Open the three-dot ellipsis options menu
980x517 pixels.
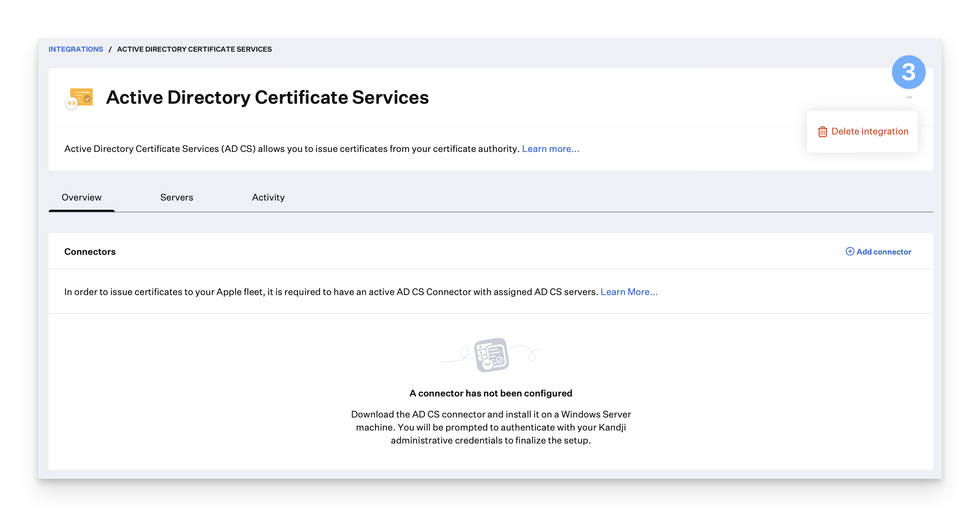pyautogui.click(x=909, y=97)
